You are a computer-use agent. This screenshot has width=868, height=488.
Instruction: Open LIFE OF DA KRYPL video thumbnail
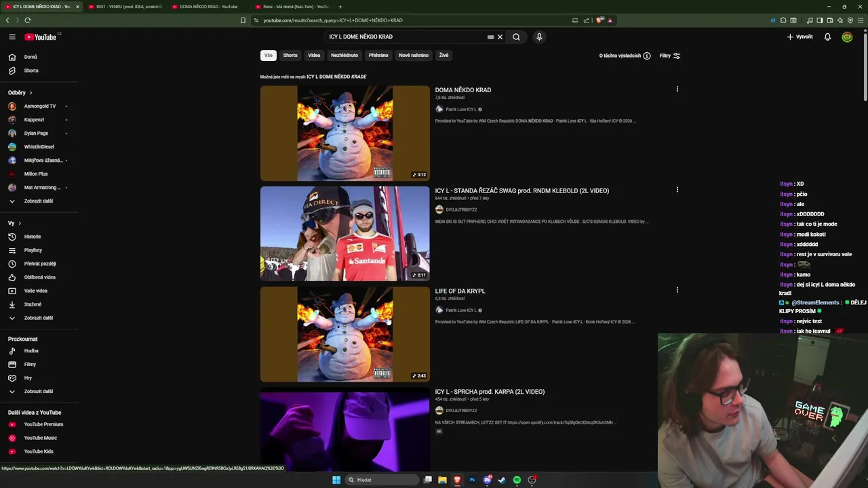[x=345, y=334]
